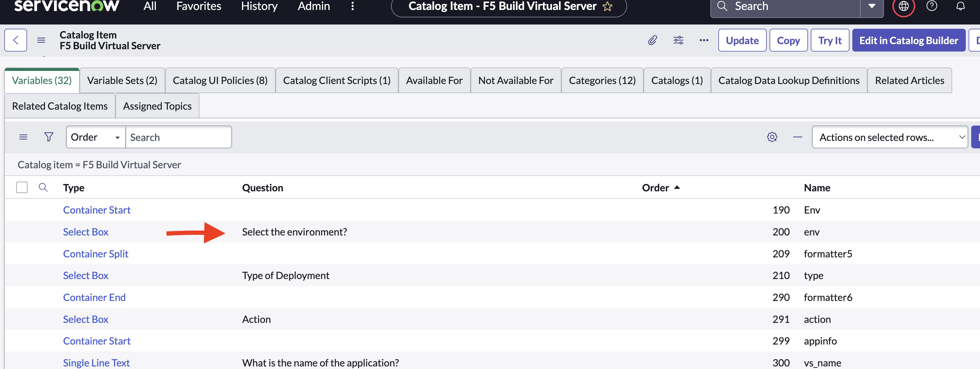Screen dimensions: 980x369
Task: Open the Variable Sets tab
Action: click(x=122, y=80)
